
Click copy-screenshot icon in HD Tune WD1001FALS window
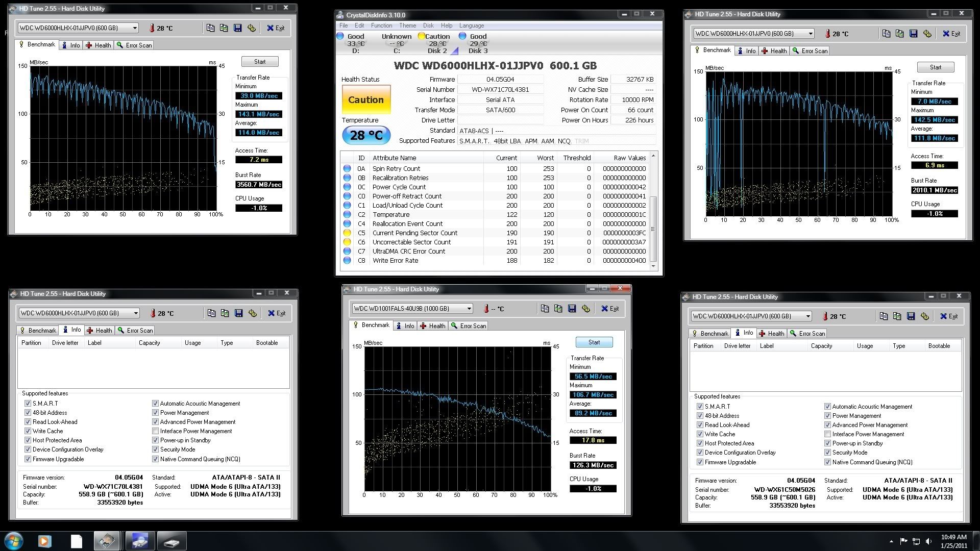click(x=558, y=309)
